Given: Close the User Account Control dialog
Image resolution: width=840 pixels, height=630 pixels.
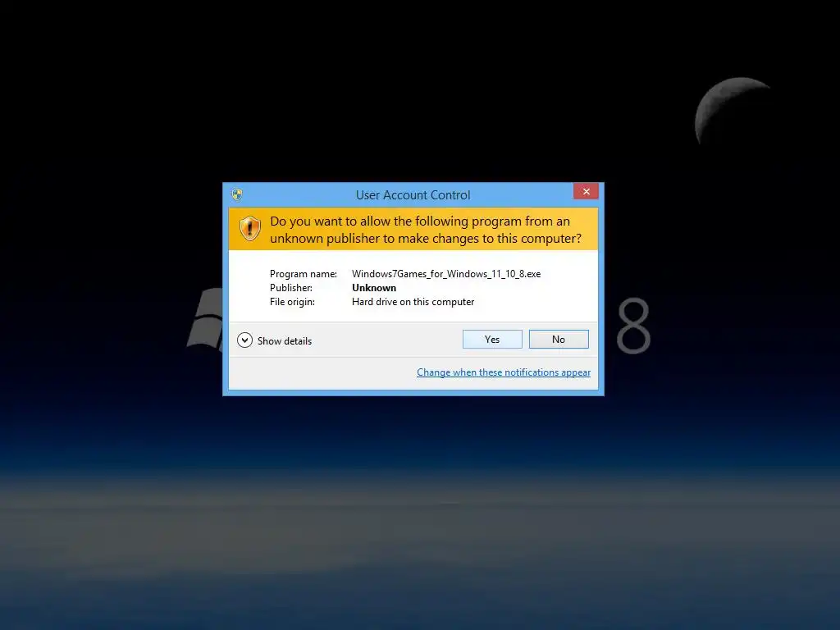Looking at the screenshot, I should tap(586, 191).
